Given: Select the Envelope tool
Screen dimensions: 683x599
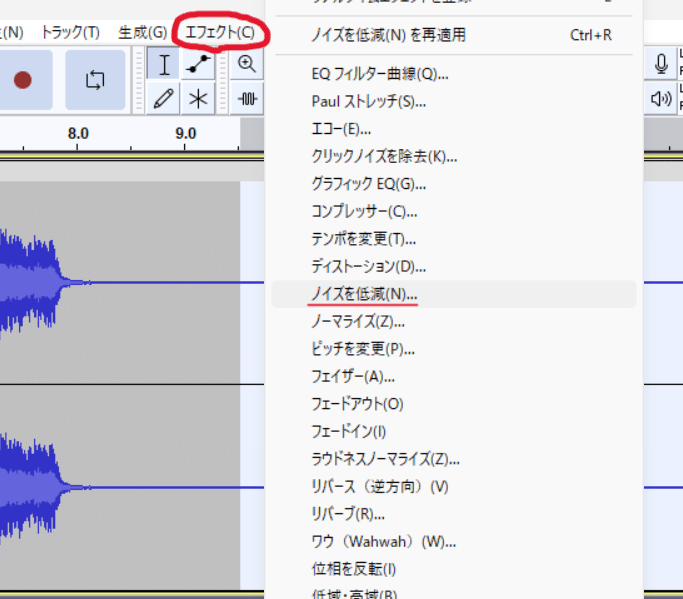Looking at the screenshot, I should [198, 64].
